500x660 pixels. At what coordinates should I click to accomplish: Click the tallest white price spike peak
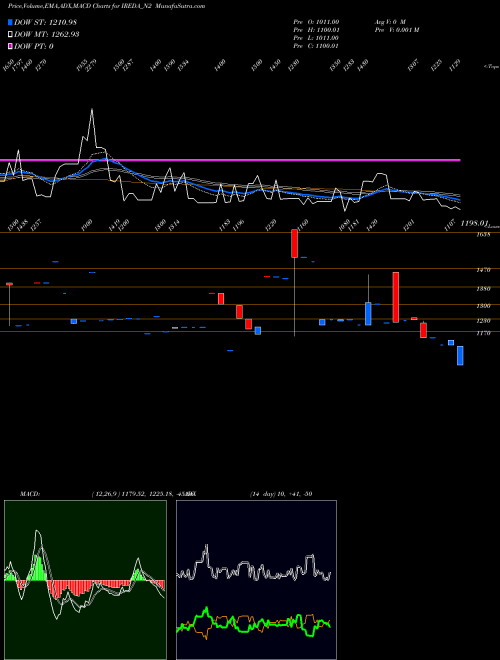pyautogui.click(x=92, y=110)
